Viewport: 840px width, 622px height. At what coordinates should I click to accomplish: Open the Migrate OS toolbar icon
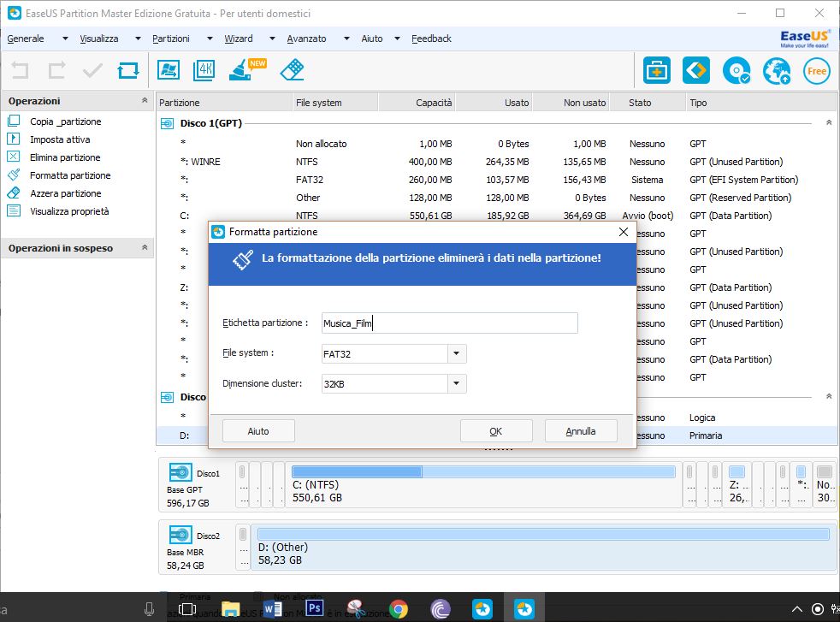(x=169, y=69)
